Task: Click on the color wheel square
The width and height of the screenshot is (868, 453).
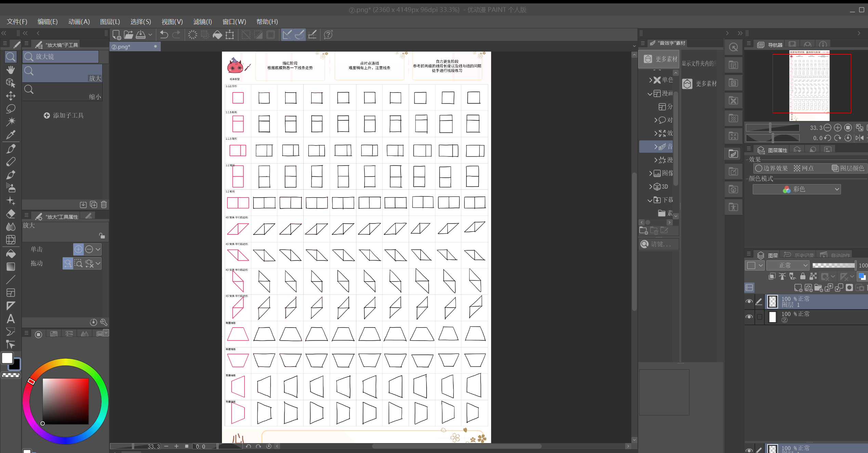Action: click(x=65, y=401)
